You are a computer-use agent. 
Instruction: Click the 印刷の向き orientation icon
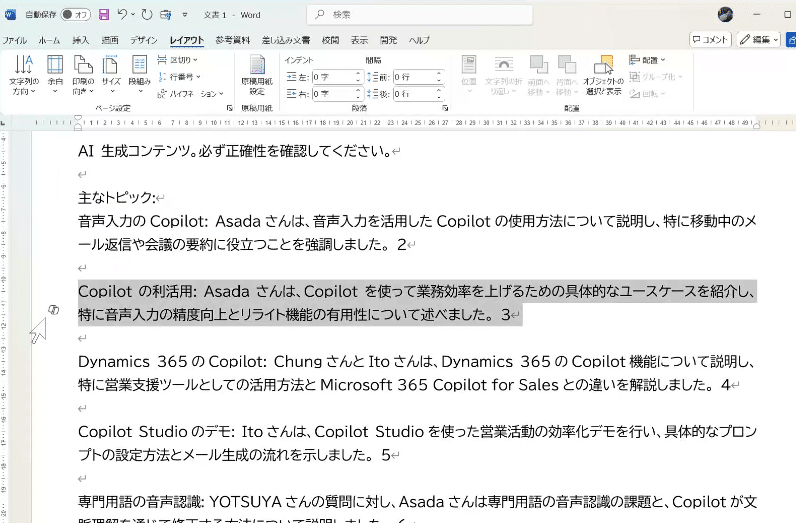coord(83,75)
